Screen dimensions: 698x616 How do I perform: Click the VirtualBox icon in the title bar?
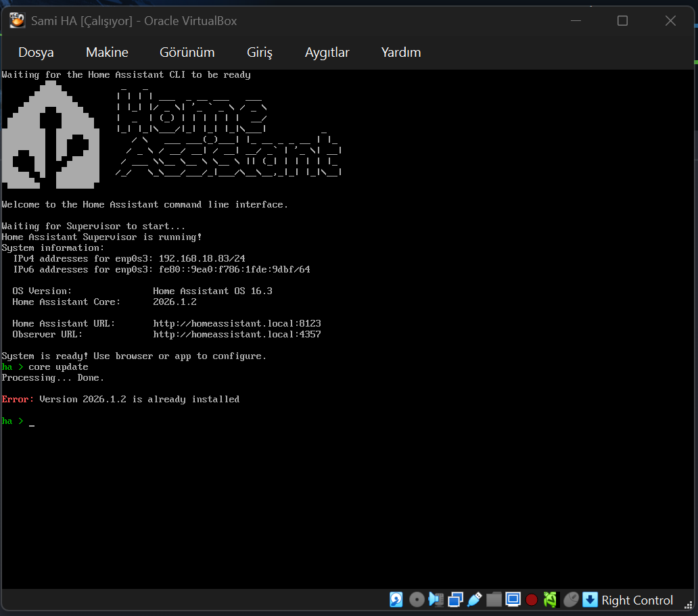(x=17, y=21)
